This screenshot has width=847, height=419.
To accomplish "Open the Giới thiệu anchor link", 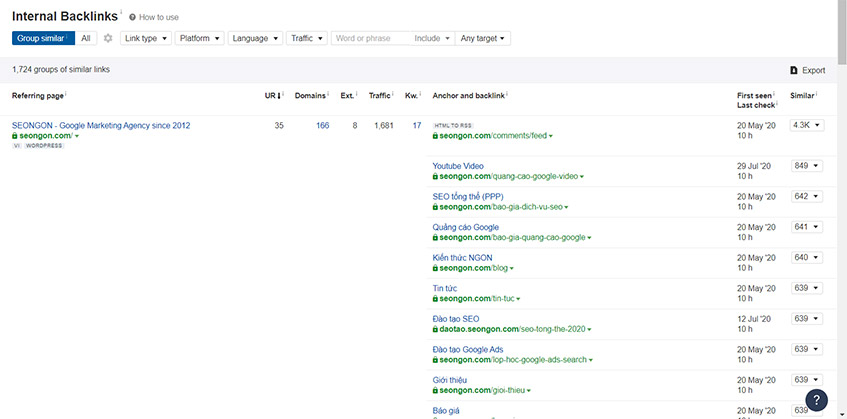I will point(450,380).
